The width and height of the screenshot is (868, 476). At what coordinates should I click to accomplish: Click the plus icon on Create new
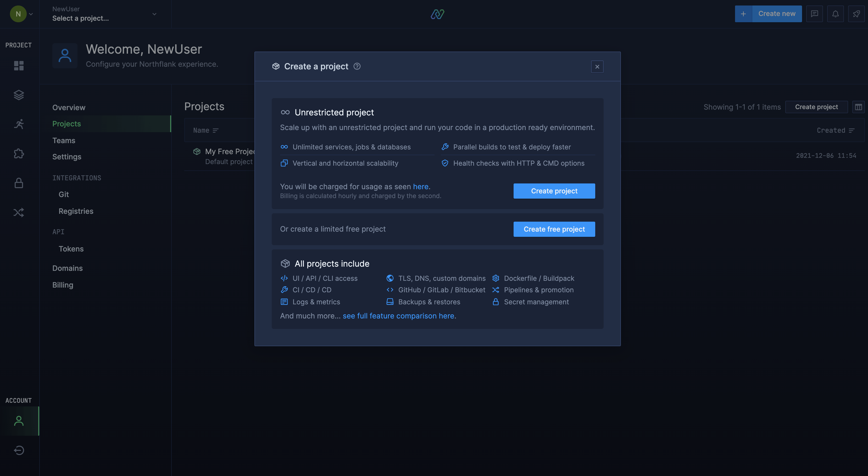coord(743,14)
